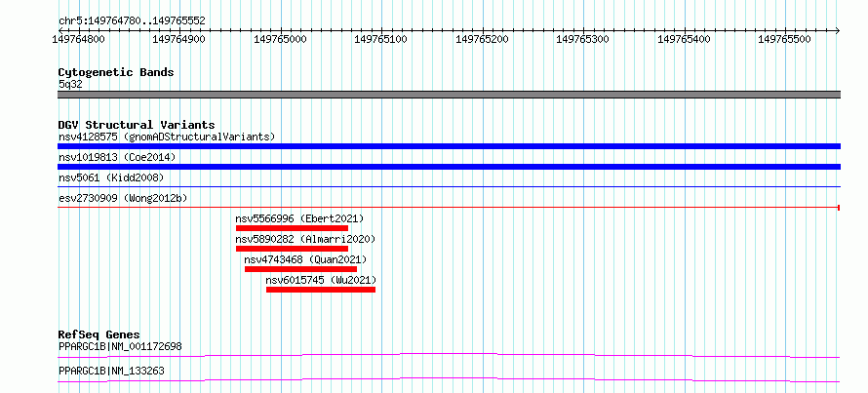Click ruler coordinate 149765500
This screenshot has height=393, width=868.
coord(785,39)
